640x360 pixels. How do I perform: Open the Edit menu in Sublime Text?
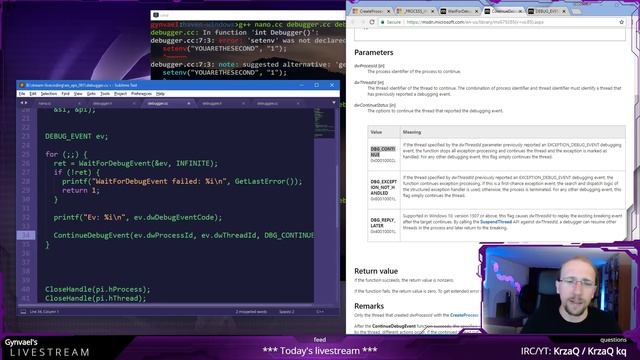click(33, 94)
